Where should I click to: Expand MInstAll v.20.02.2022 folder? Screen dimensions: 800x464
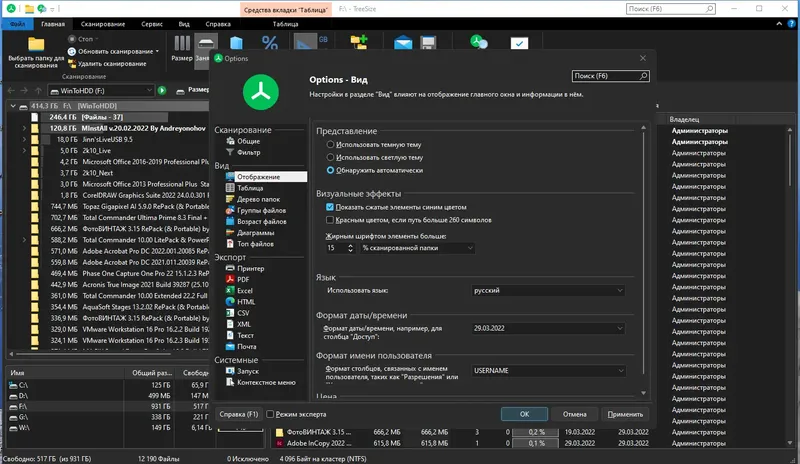(24, 128)
